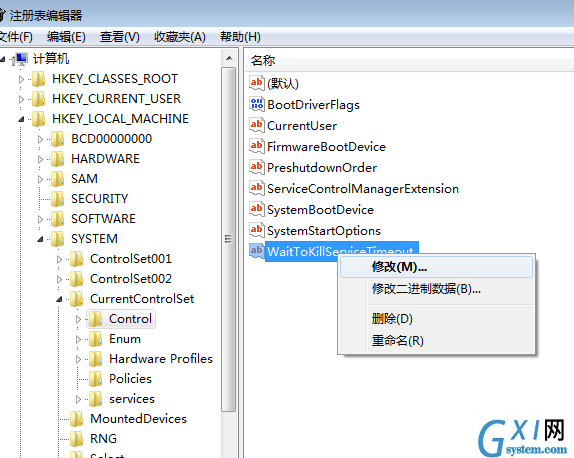Click the RNG folder icon
Viewport: 574px width, 458px height.
(77, 439)
